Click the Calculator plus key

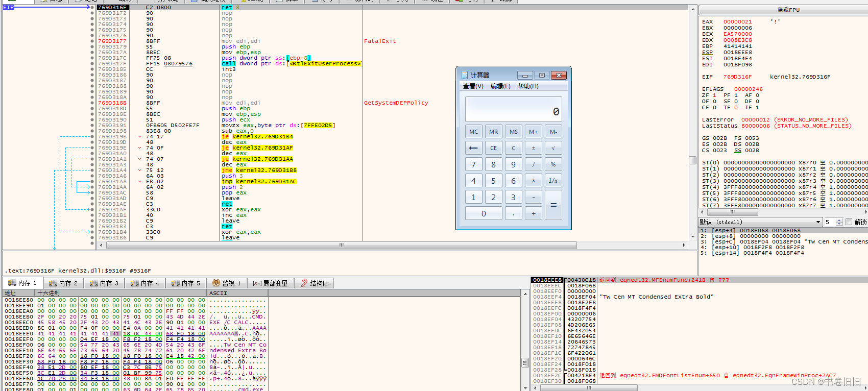click(533, 213)
